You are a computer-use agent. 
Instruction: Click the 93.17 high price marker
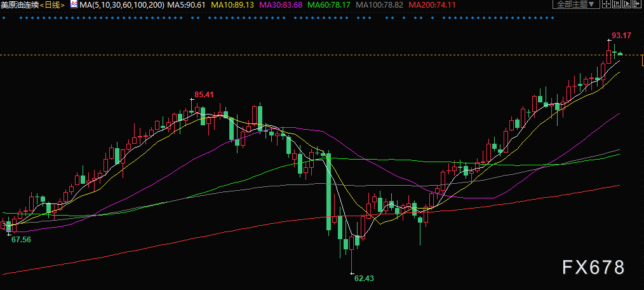[x=621, y=36]
